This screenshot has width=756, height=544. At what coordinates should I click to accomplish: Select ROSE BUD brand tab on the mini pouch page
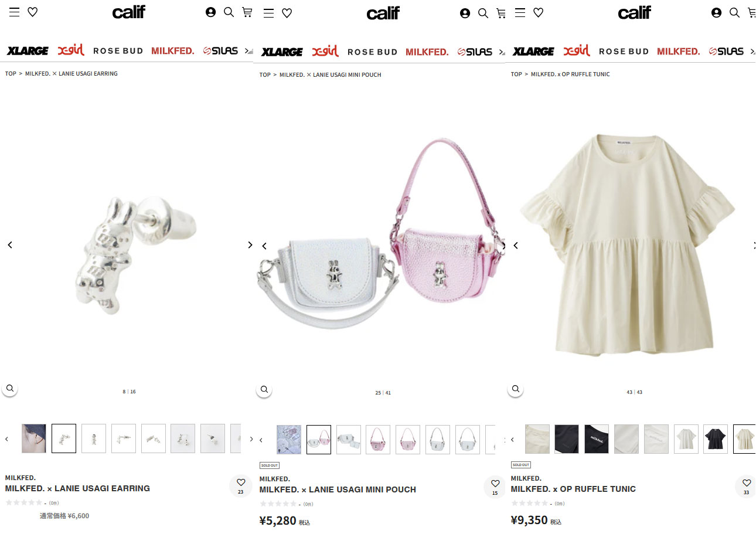coord(372,52)
